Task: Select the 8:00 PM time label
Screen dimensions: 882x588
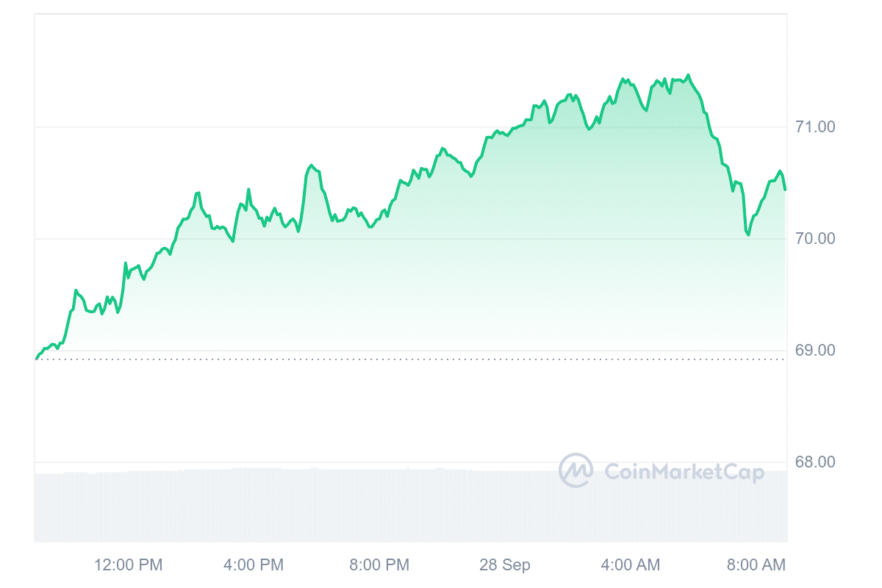Action: tap(379, 564)
